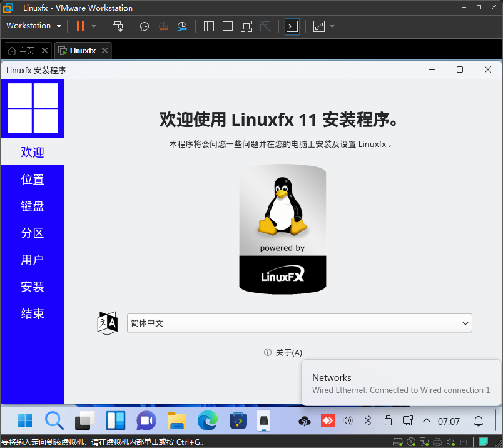Image resolution: width=503 pixels, height=448 pixels.
Task: Click the virtual printer status bar icon
Action: 437,442
